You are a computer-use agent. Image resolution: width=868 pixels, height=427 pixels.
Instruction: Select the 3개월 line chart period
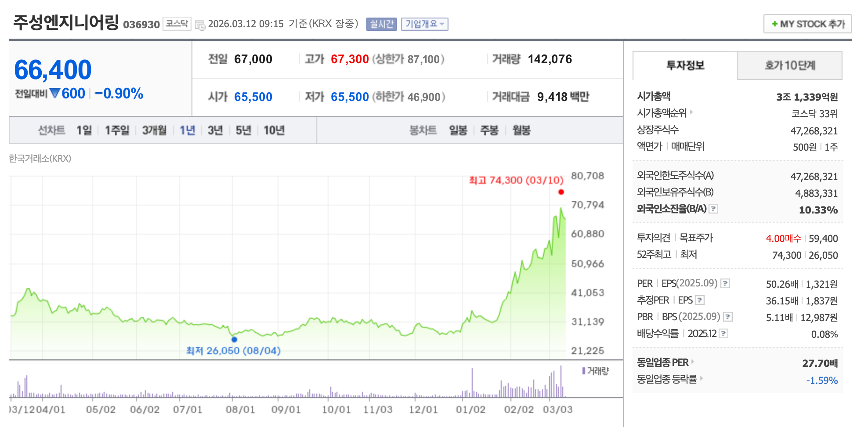(154, 130)
